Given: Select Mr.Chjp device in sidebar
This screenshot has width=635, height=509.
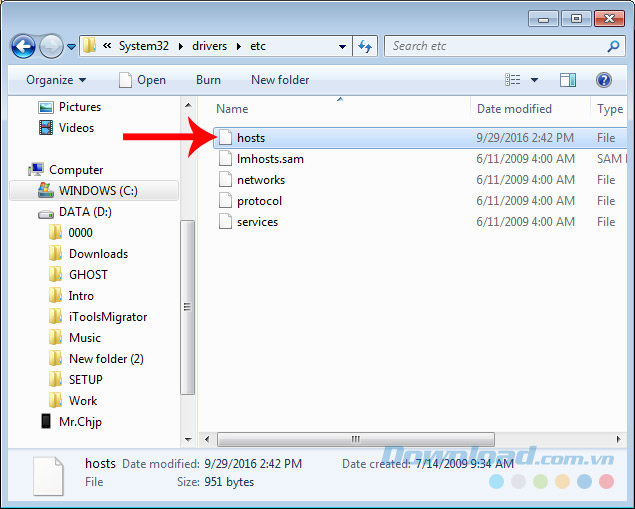Looking at the screenshot, I should [x=71, y=422].
